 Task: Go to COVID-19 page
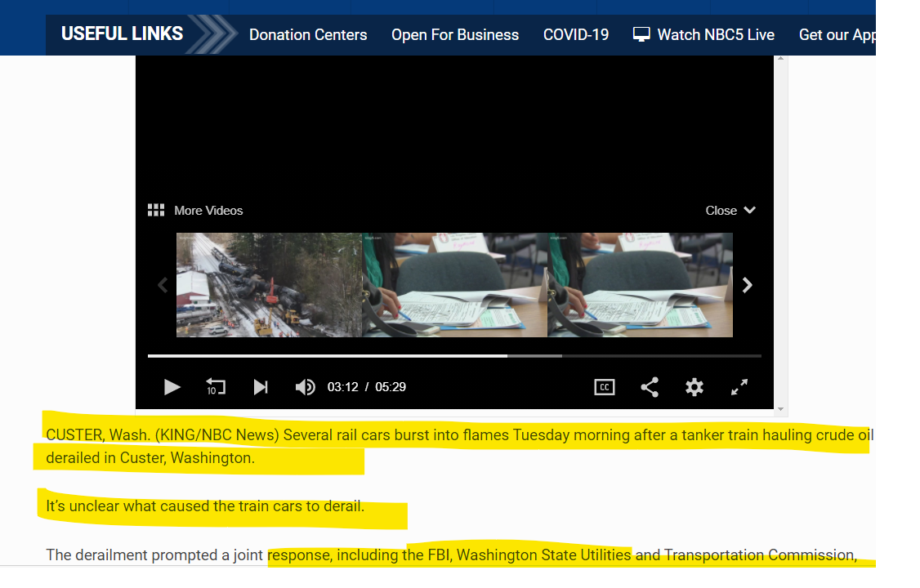(576, 35)
